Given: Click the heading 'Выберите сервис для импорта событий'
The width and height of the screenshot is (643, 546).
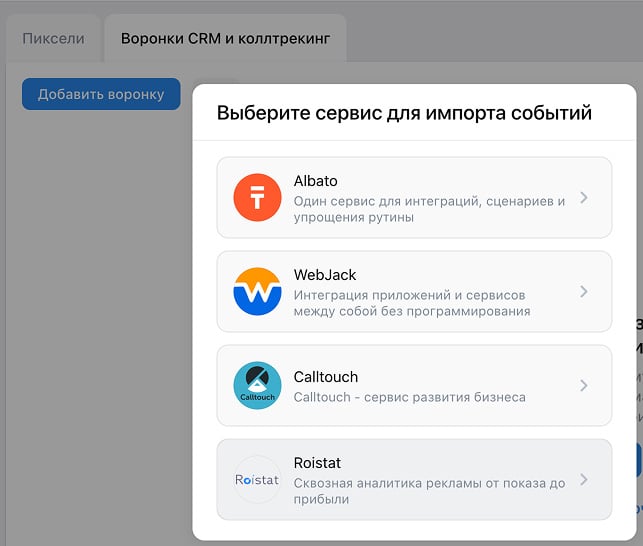Looking at the screenshot, I should coord(404,113).
